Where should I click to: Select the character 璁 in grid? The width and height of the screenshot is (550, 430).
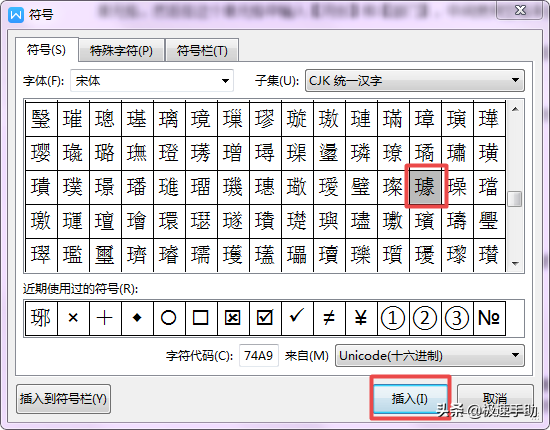105,119
